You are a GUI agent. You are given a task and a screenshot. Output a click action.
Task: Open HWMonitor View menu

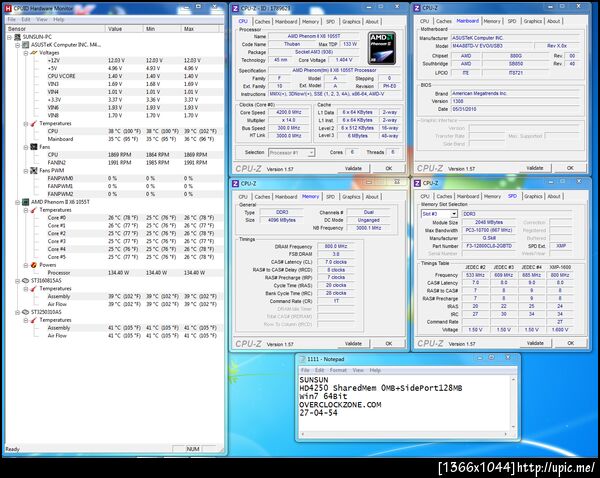pos(42,19)
